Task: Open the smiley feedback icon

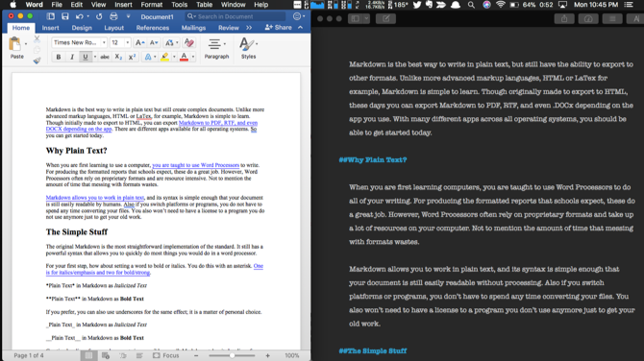Action: [x=297, y=16]
